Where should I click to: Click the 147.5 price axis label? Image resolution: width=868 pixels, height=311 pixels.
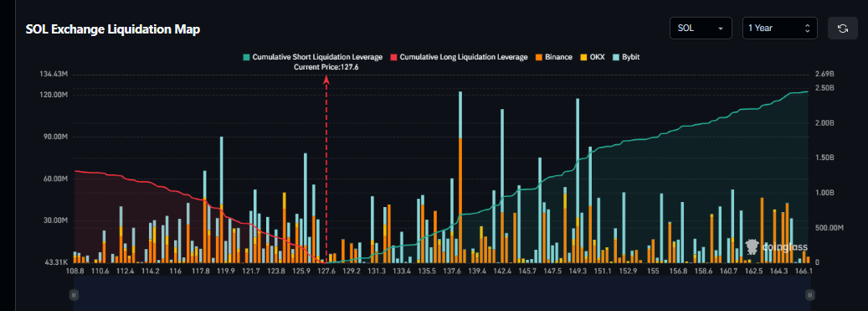[552, 271]
